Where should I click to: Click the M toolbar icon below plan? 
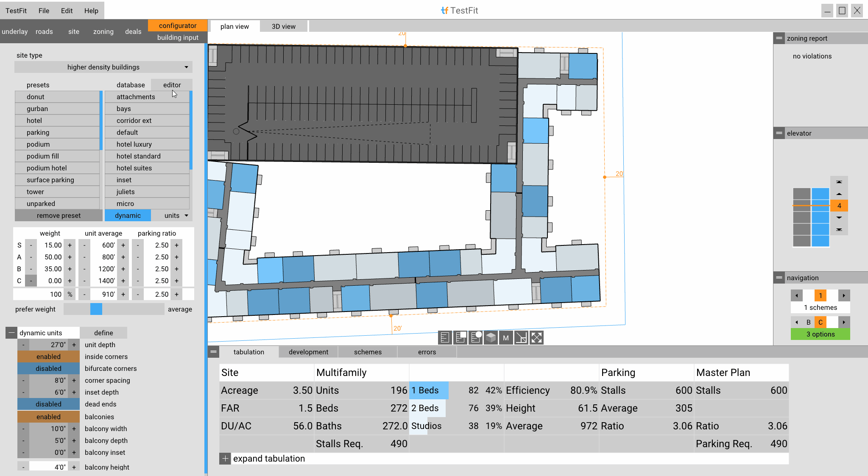(506, 337)
